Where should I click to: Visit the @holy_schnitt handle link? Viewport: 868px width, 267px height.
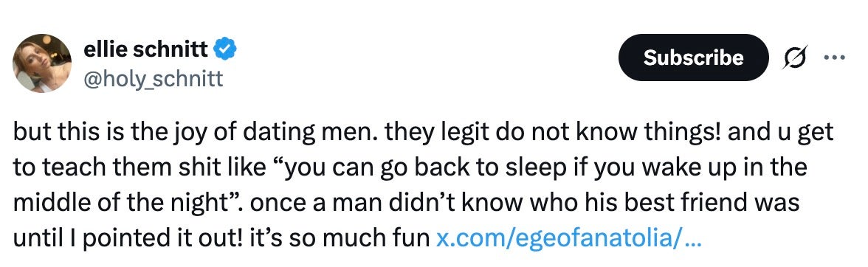154,79
